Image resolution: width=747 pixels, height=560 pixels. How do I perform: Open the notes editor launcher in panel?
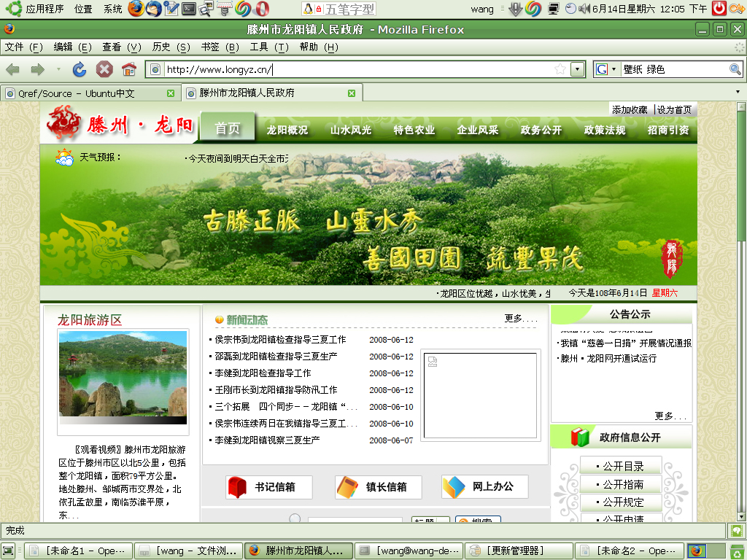point(171,9)
